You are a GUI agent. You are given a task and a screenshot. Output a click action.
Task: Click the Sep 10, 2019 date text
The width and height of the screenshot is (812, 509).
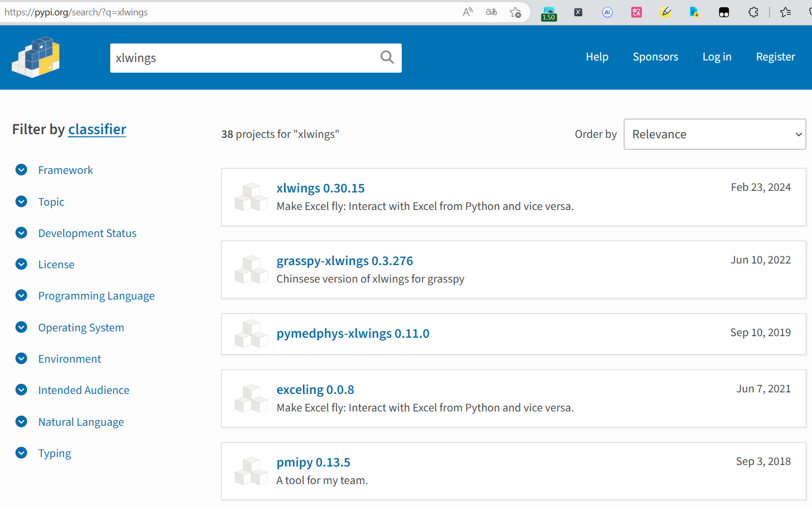[x=761, y=332]
